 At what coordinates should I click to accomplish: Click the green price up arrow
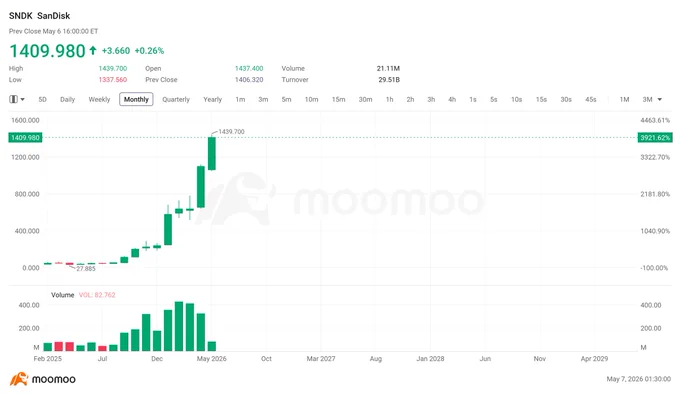tap(93, 51)
